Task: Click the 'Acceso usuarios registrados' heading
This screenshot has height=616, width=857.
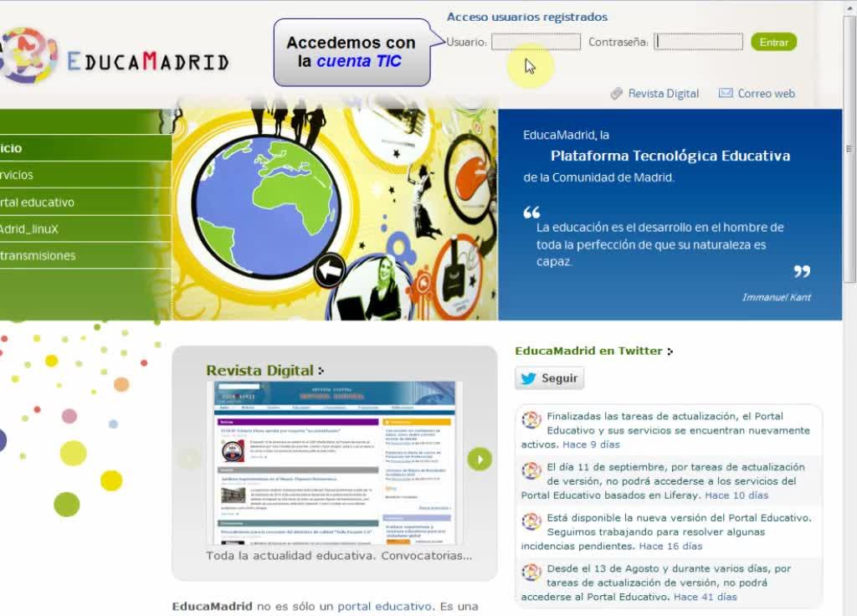Action: [527, 17]
